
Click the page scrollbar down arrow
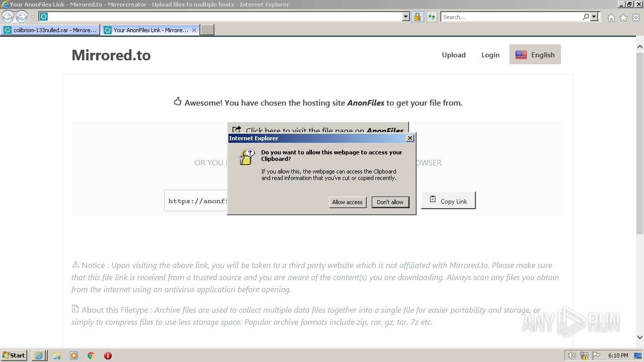click(x=640, y=338)
